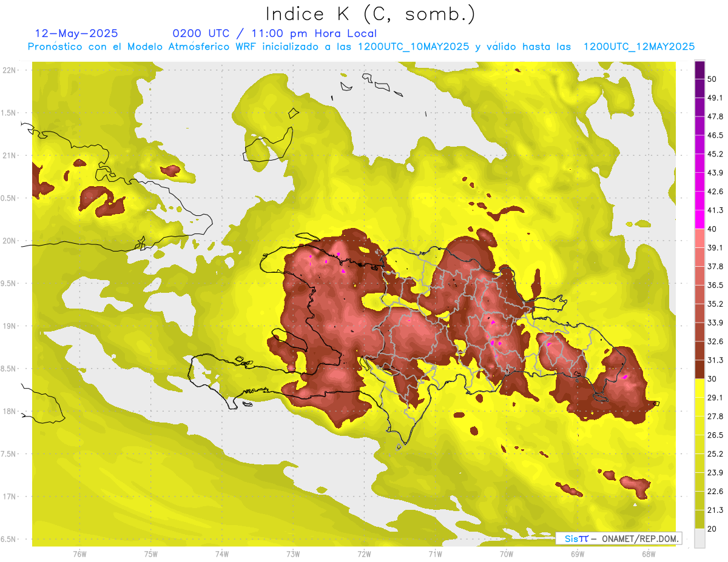This screenshot has height=562, width=728.
Task: Click the '17N' latitude label
Action: pyautogui.click(x=10, y=497)
